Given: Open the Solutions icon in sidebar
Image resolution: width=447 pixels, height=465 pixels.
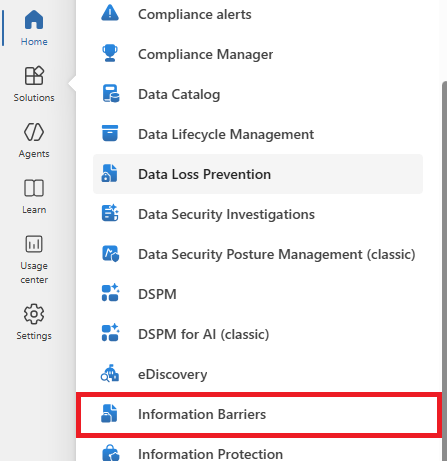Looking at the screenshot, I should (34, 75).
